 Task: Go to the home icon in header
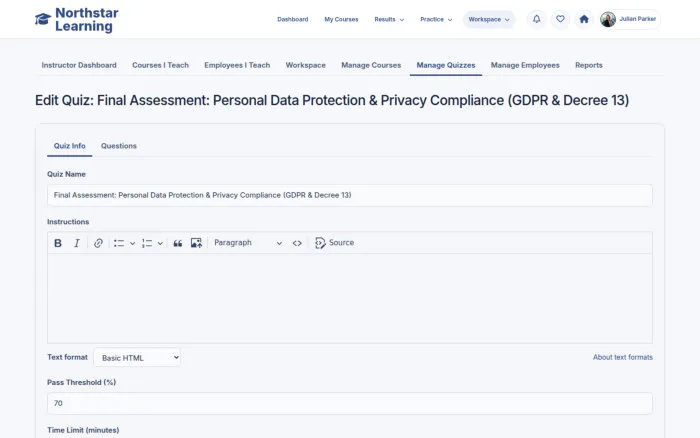(584, 19)
